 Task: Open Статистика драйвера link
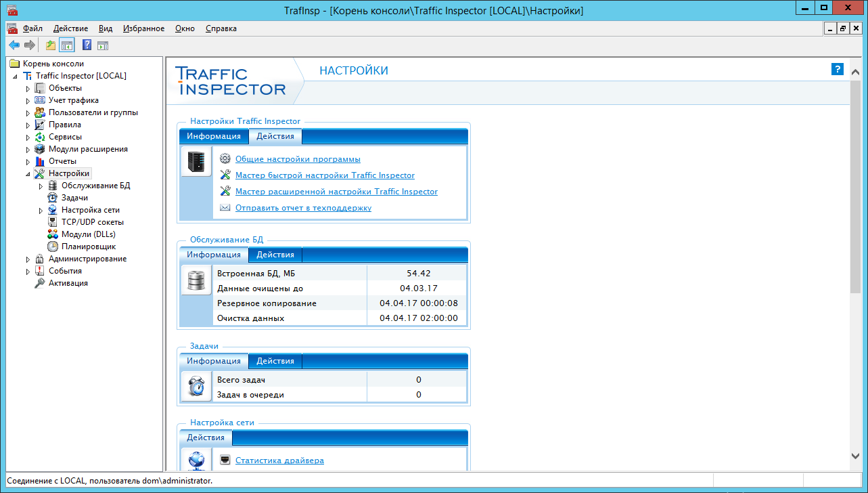pyautogui.click(x=279, y=460)
